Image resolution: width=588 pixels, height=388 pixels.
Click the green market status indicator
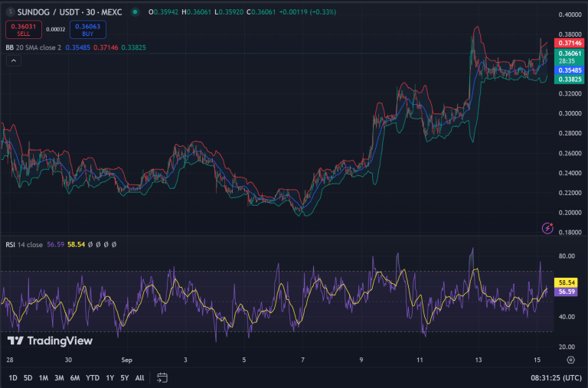(136, 12)
